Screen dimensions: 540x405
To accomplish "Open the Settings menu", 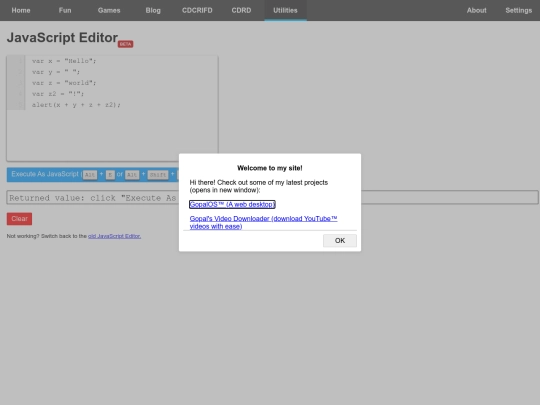I will click(519, 10).
